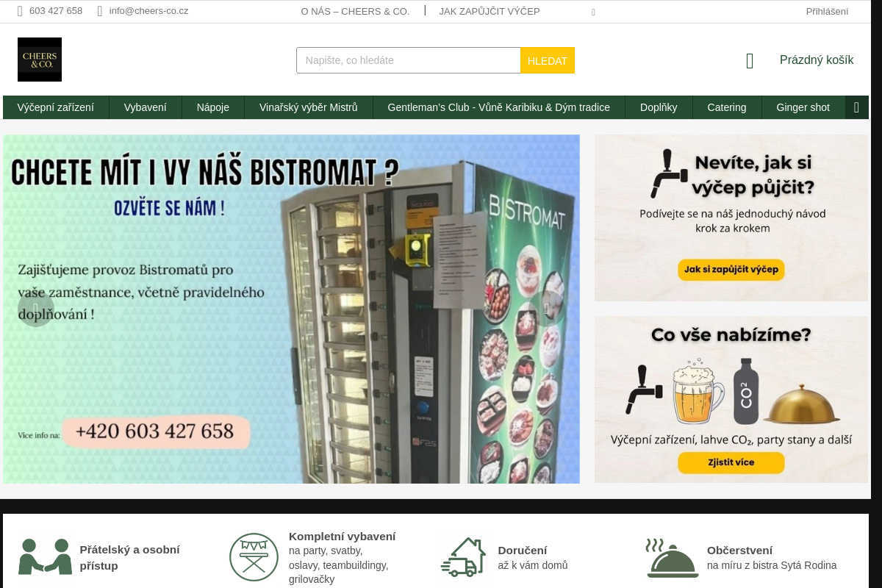Expand the extra menu icon after Ginger shot

tap(856, 107)
